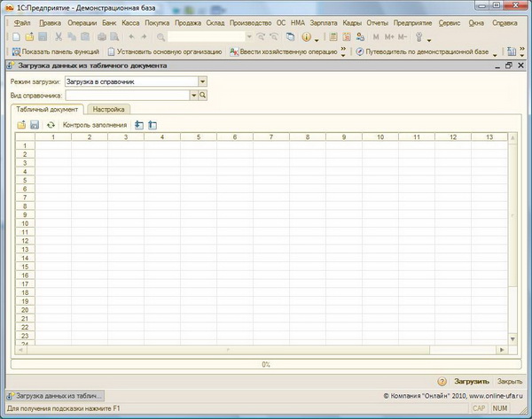Switch to the Табличный документ tab
The height and width of the screenshot is (419, 532).
tap(47, 109)
